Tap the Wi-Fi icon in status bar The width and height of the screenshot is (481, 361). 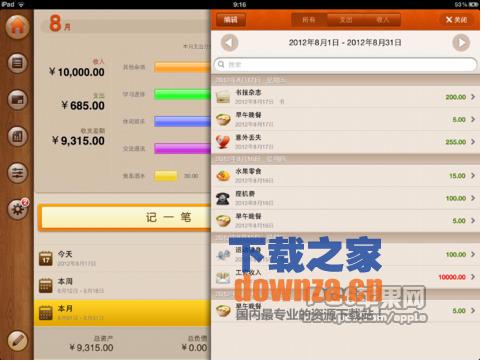click(x=21, y=4)
